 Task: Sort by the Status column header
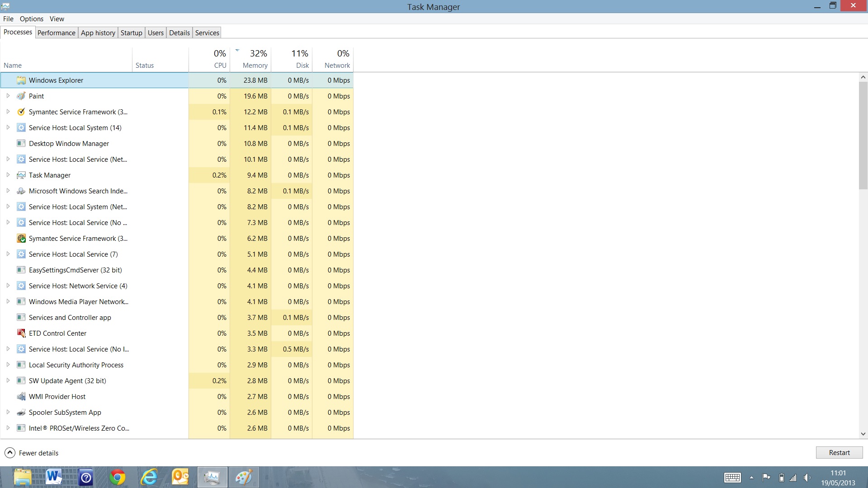(160, 59)
